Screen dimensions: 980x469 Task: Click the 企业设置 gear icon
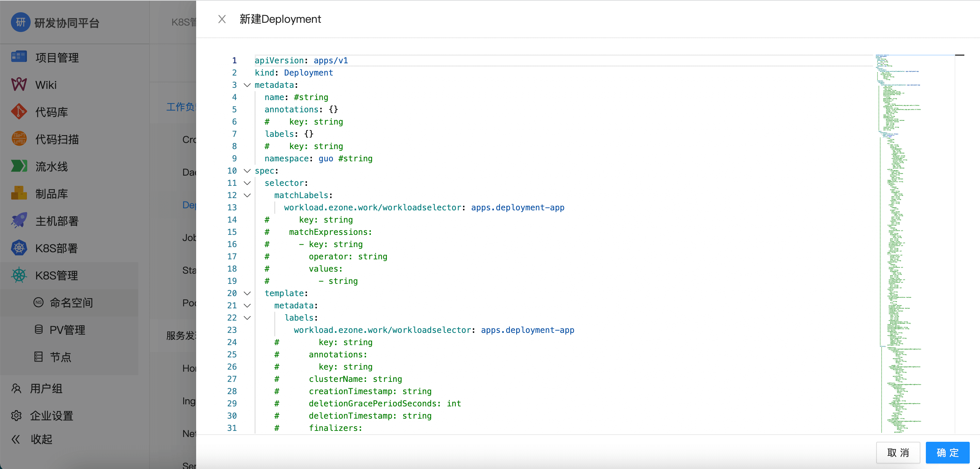16,415
